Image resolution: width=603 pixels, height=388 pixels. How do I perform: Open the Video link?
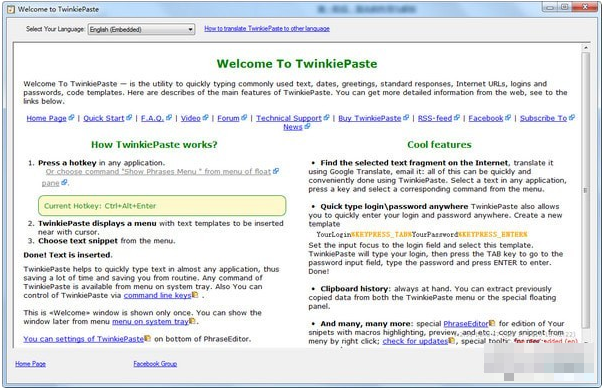point(191,118)
